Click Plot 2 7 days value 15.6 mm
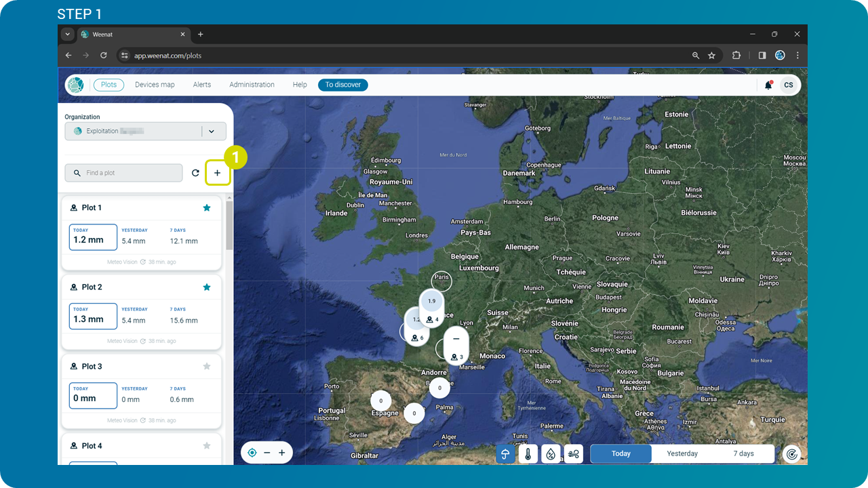 [x=184, y=321]
